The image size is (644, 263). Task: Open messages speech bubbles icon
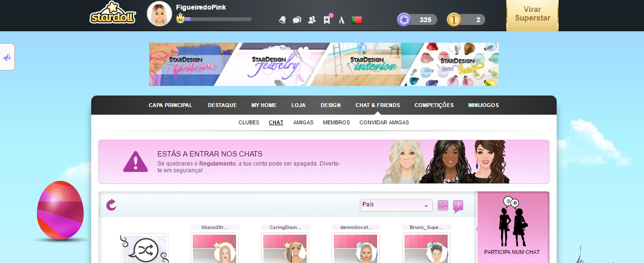[297, 20]
